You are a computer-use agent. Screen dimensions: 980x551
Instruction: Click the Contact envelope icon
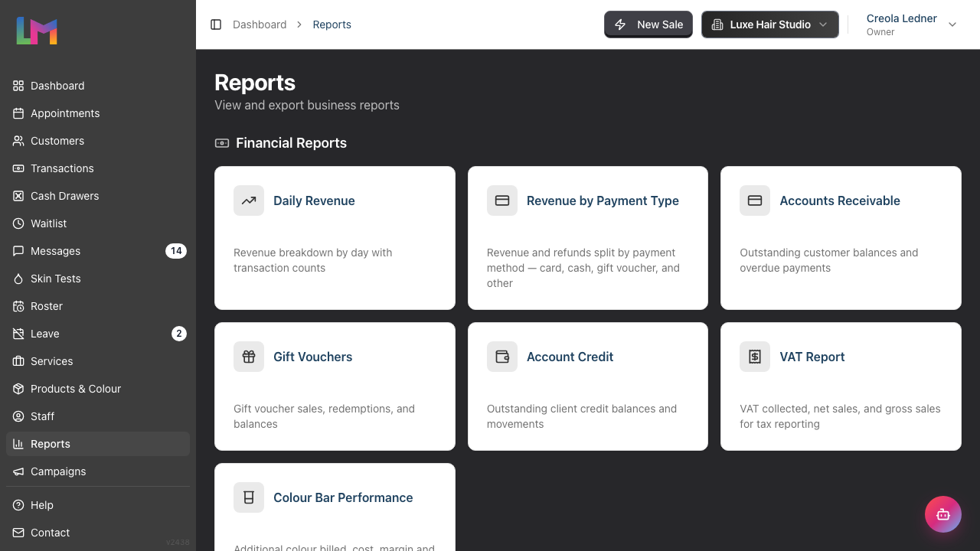pyautogui.click(x=18, y=533)
